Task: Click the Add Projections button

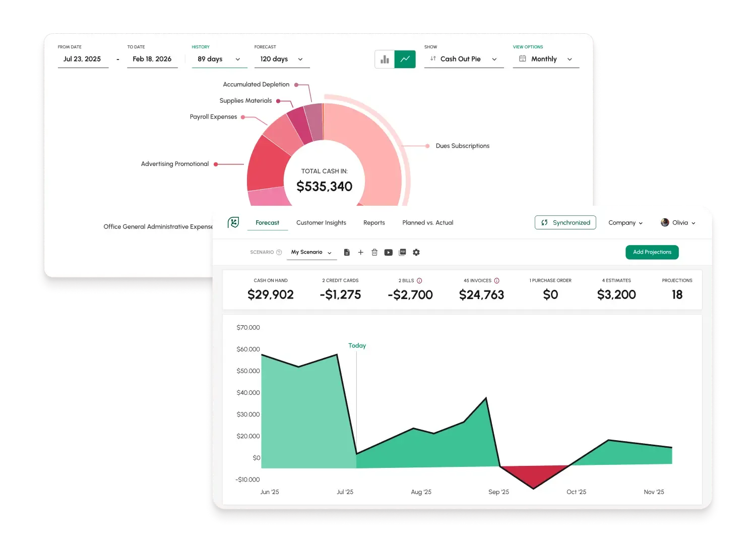Action: coord(652,252)
